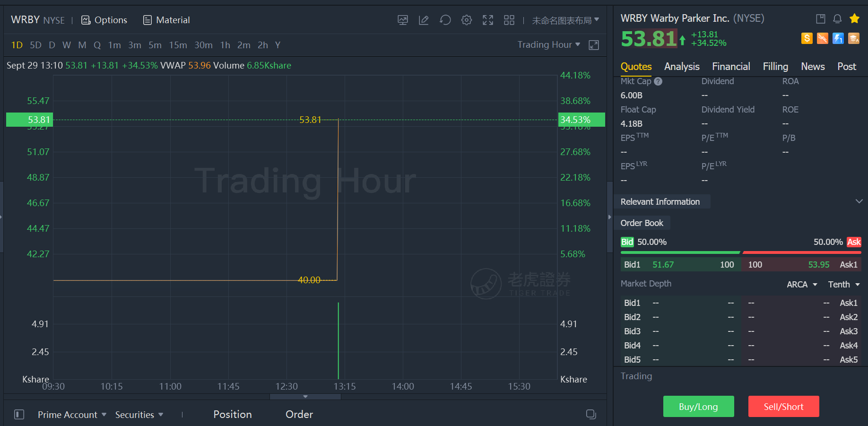Viewport: 868px width, 426px height.
Task: Switch to the Financial tab
Action: (731, 67)
